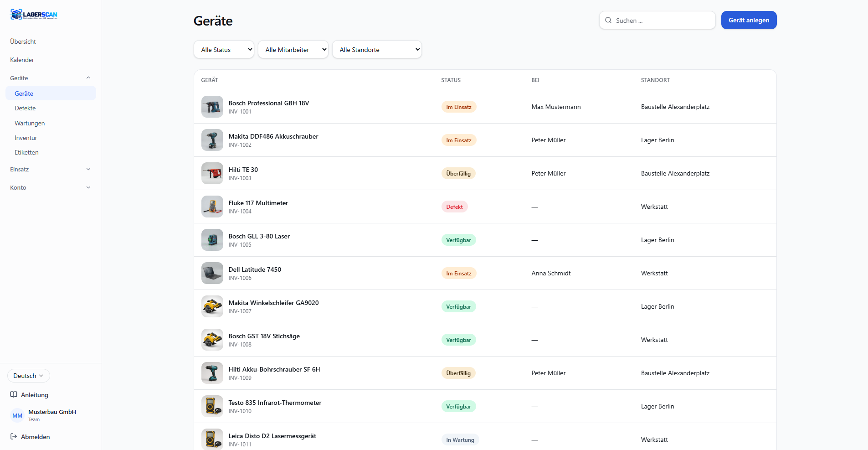
Task: Click Lager Berlin in the Testo 835 row
Action: 657,406
